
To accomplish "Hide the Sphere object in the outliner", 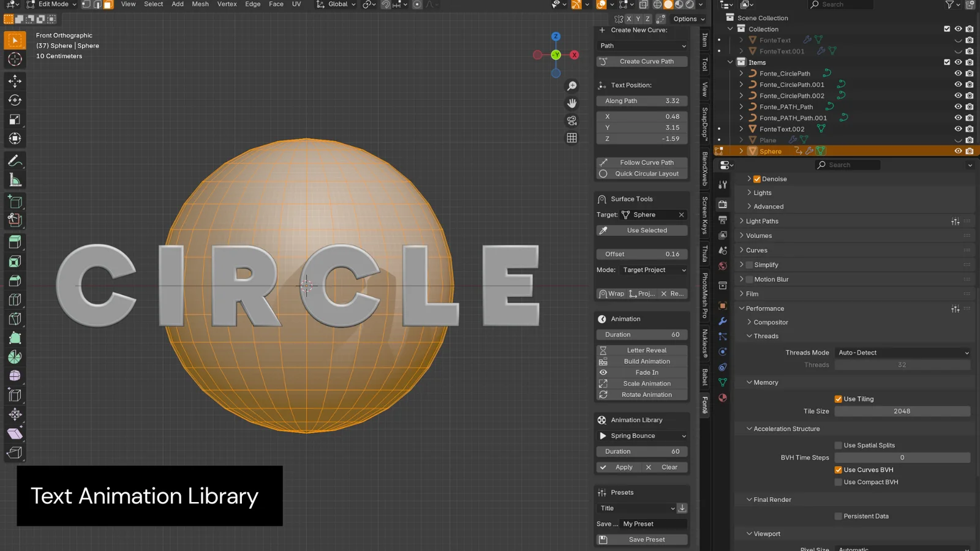I will coord(959,151).
